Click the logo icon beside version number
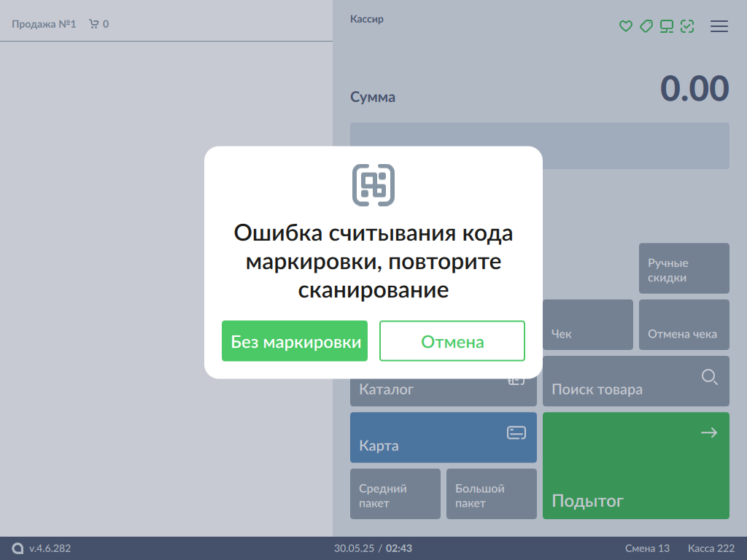The width and height of the screenshot is (747, 560). coord(18,548)
